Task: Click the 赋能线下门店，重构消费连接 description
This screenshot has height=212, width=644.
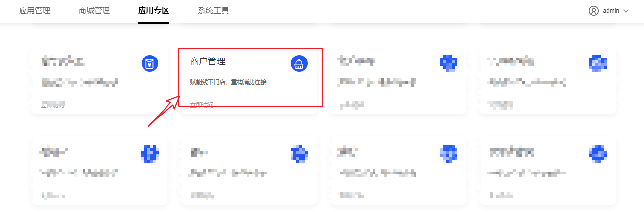Action: (228, 82)
